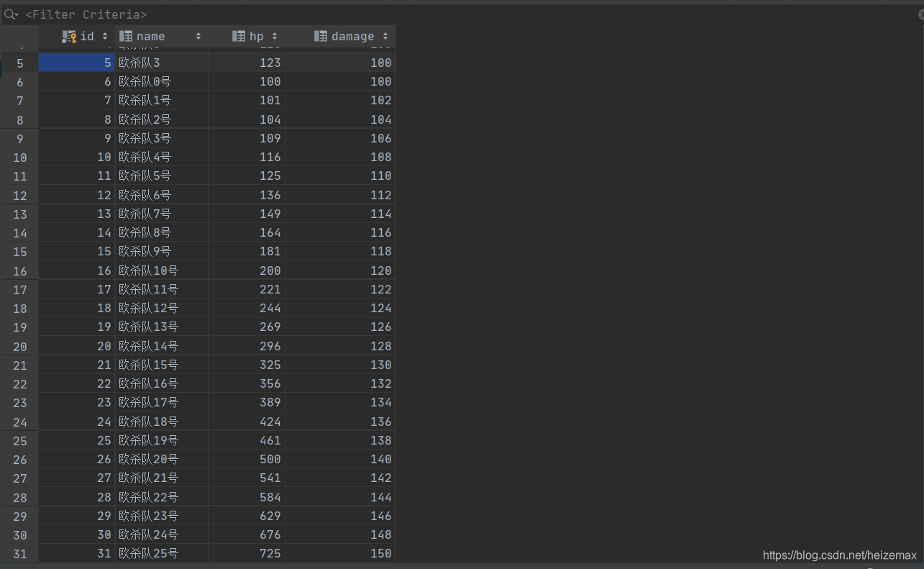This screenshot has height=569, width=924.
Task: Select name cell 欧杀队25号
Action: [162, 553]
